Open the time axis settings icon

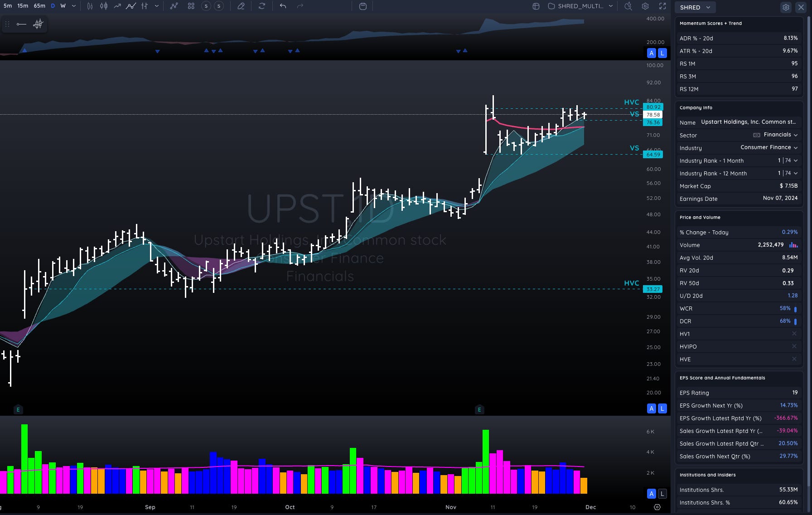[x=657, y=507]
